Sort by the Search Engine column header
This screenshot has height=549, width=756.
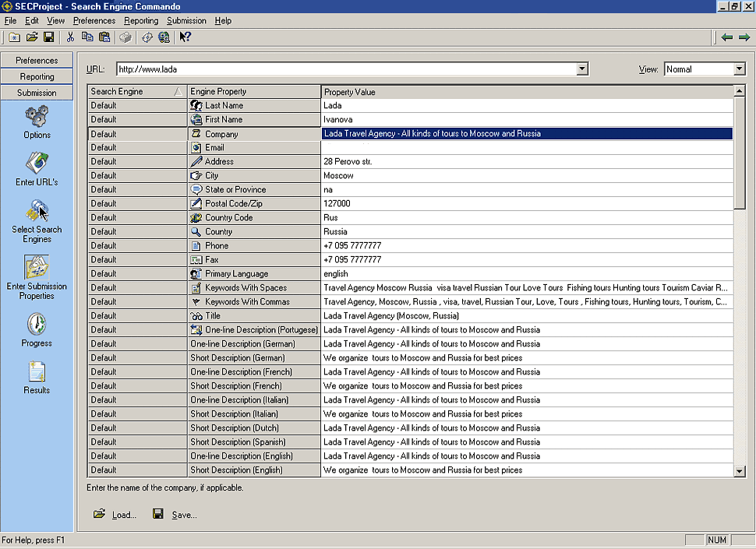coord(137,92)
